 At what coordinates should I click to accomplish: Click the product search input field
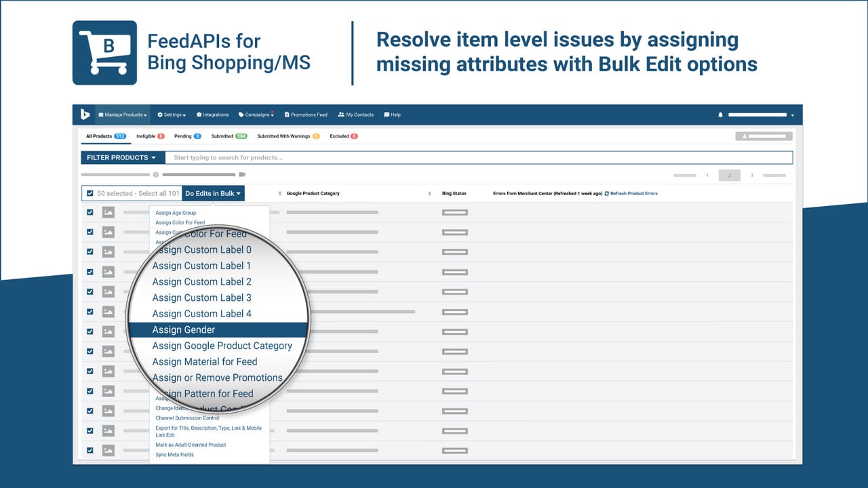point(479,157)
